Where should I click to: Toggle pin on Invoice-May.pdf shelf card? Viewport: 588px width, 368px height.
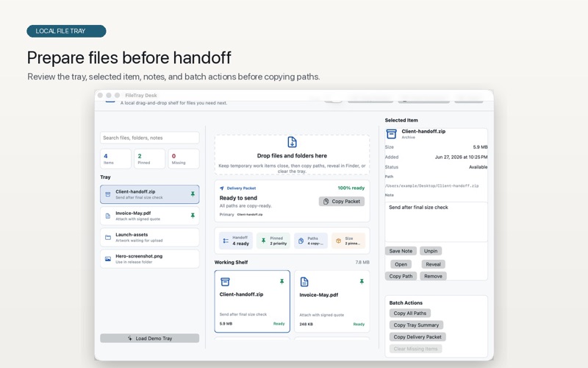(x=362, y=281)
